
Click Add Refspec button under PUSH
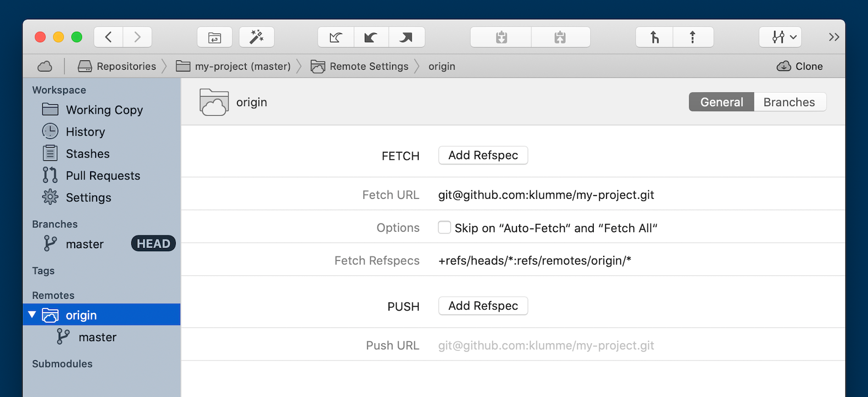[483, 306]
